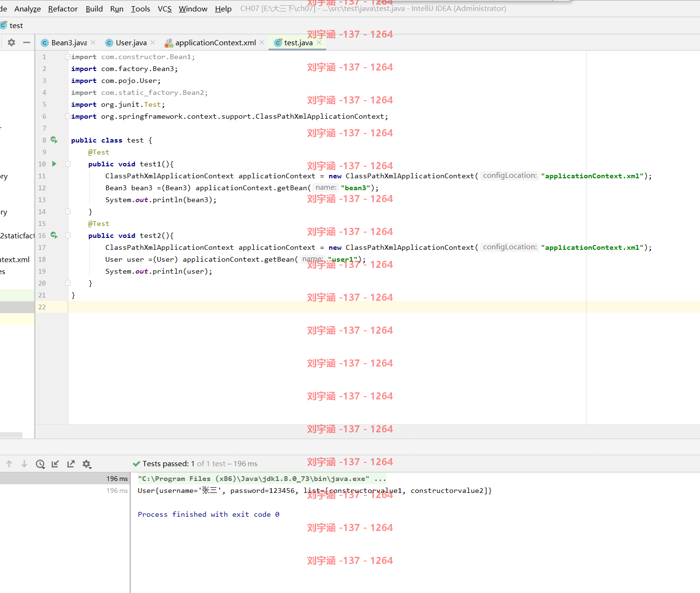Click the import com.pojo.User line
This screenshot has height=593, width=700.
click(116, 81)
